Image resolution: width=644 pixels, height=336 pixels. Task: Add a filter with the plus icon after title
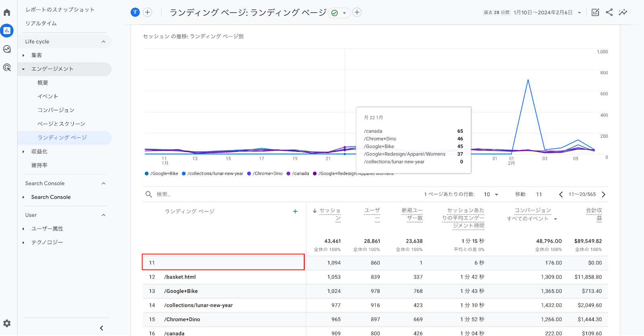(357, 12)
